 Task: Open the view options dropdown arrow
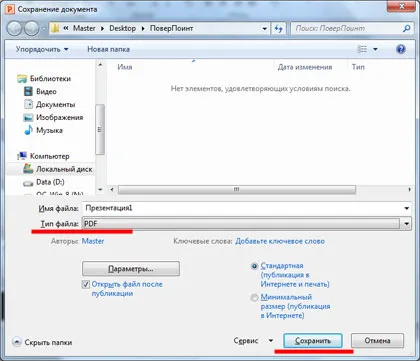coord(375,49)
